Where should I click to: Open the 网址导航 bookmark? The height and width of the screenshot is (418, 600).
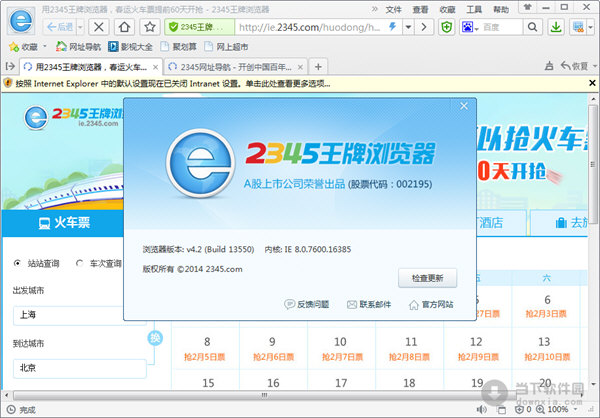(78, 47)
